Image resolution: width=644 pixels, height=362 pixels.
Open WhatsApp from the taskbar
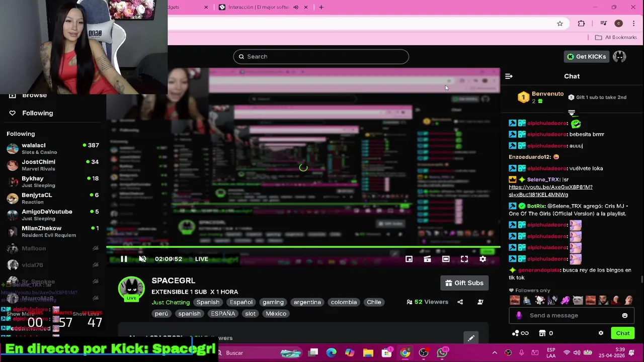pyautogui.click(x=442, y=353)
